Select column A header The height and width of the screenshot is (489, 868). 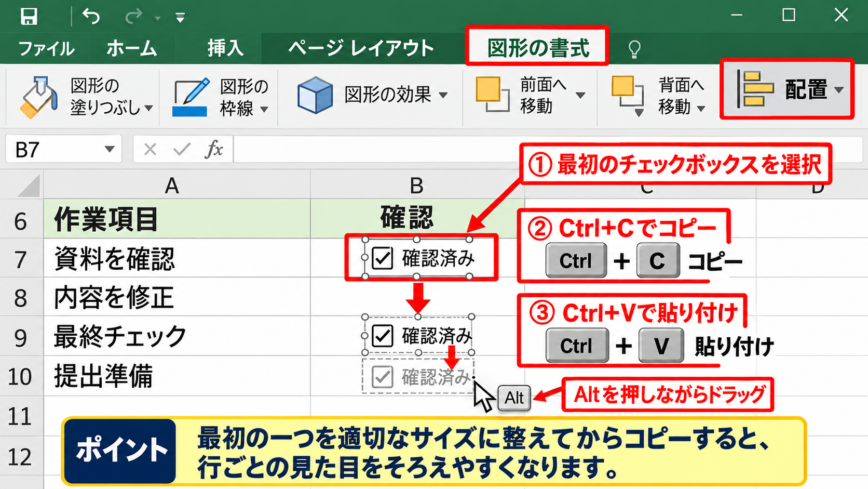click(x=172, y=186)
